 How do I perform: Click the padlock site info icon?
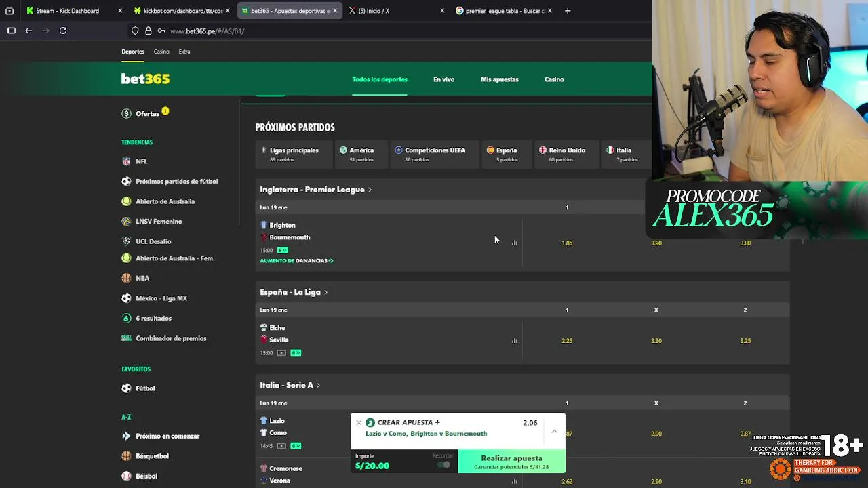click(149, 30)
